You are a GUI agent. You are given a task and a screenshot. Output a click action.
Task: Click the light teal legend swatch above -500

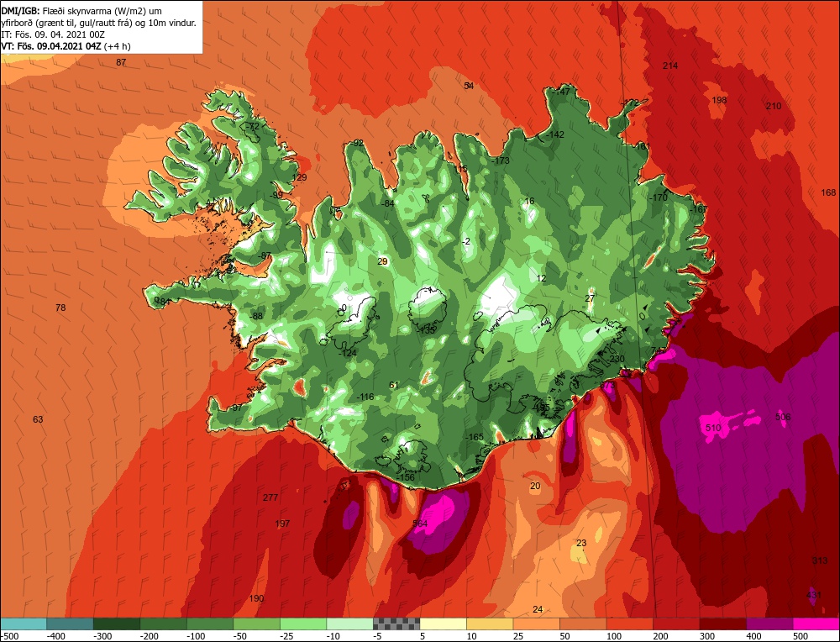(x=24, y=624)
